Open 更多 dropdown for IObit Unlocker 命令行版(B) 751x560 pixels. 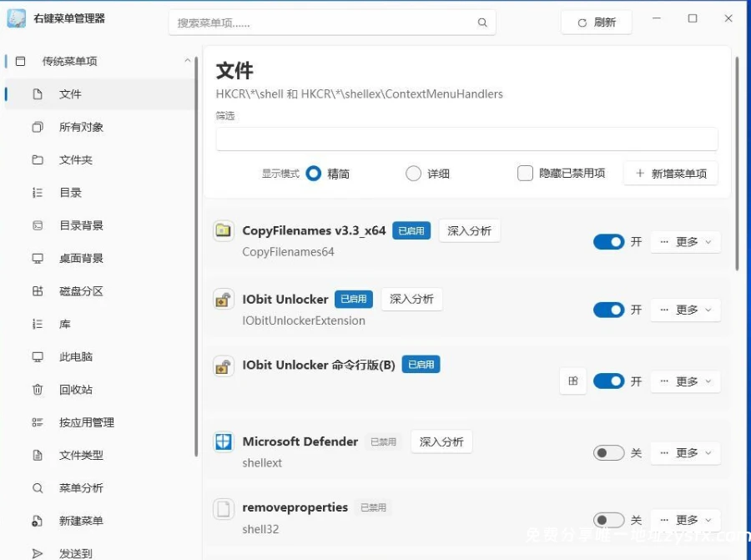pos(685,381)
